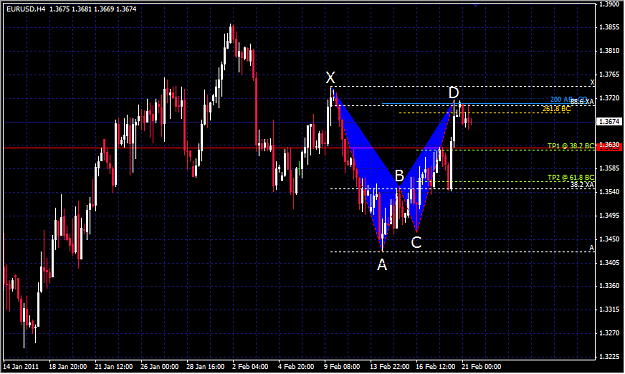Click the 13 Feb 22:00 time label
Viewport: 625px width, 374px height.
pos(389,366)
